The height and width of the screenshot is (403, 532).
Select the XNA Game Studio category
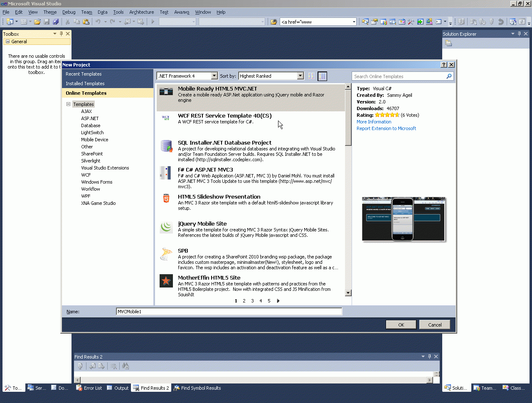[x=99, y=203]
